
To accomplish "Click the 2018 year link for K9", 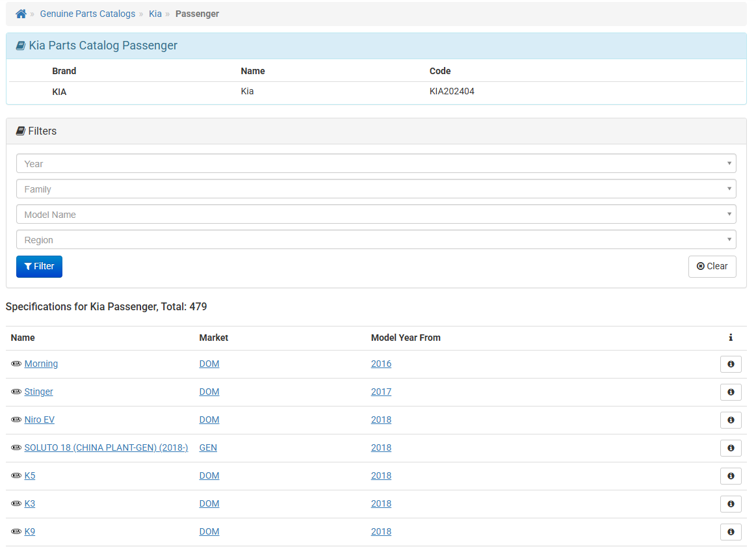I will click(381, 531).
